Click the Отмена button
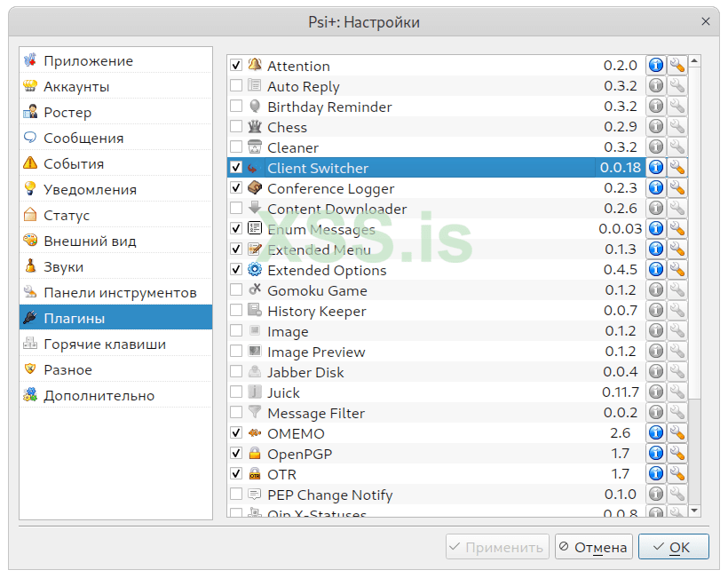 coord(593,547)
